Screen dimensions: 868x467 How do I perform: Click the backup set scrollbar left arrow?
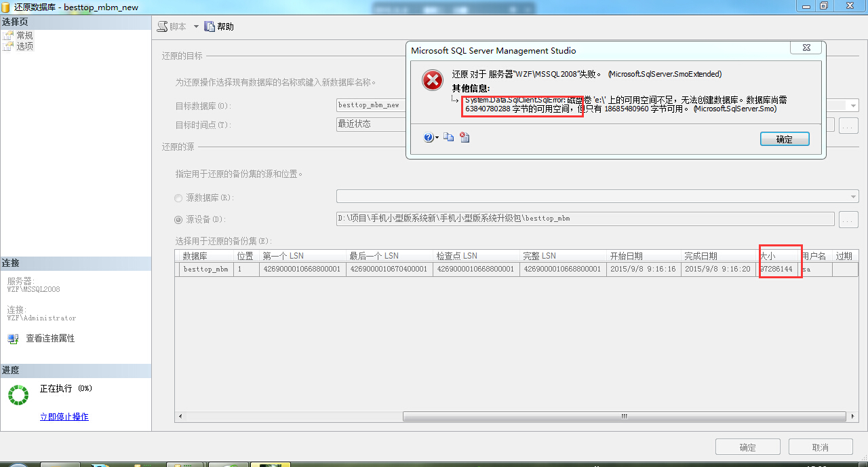click(180, 416)
